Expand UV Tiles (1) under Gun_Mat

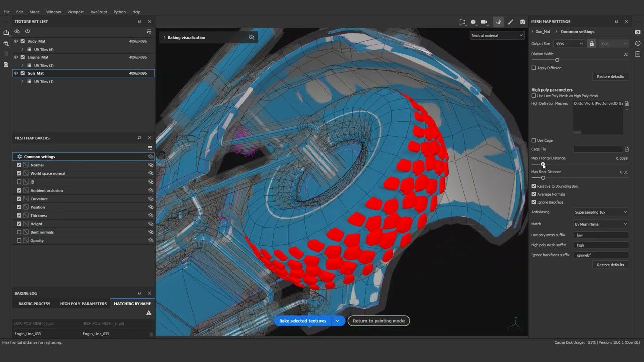pos(22,81)
